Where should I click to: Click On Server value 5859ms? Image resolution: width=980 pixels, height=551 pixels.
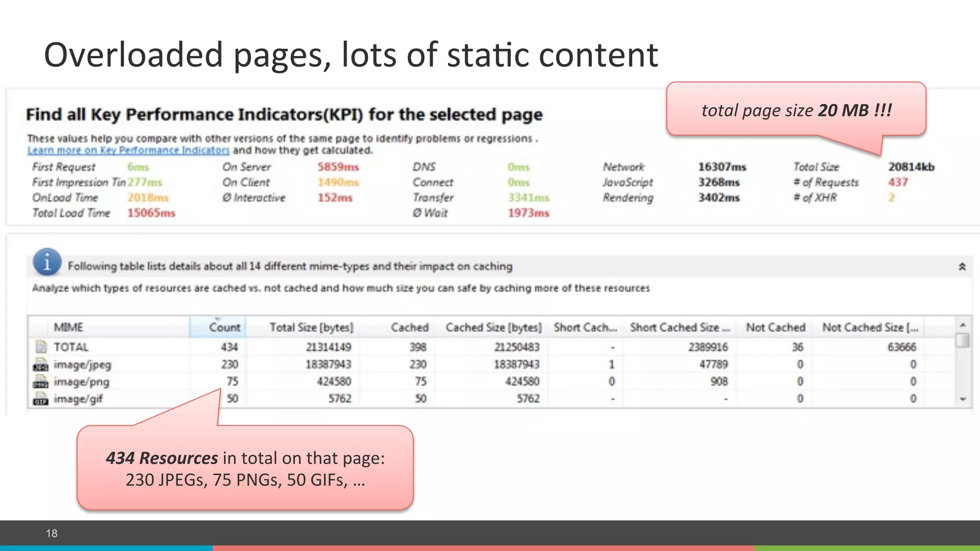338,167
